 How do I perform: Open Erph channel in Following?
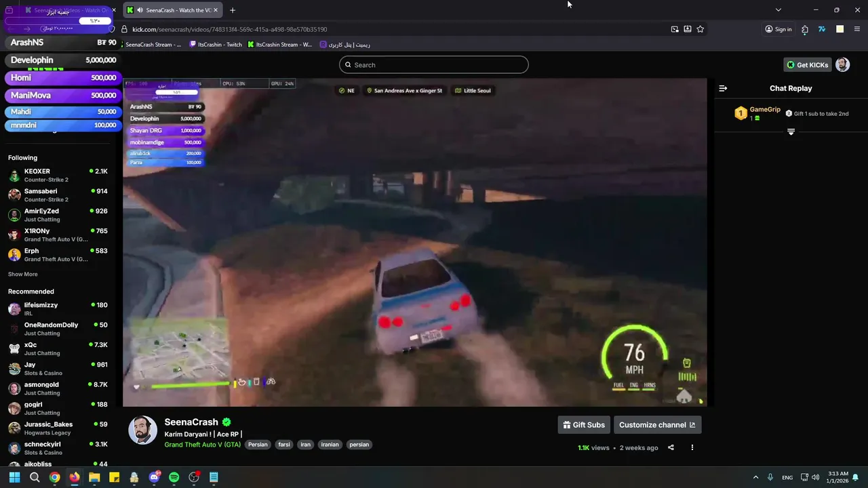coord(58,255)
